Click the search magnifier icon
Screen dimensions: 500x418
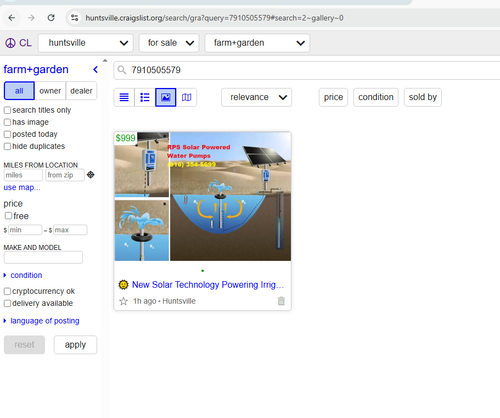122,70
